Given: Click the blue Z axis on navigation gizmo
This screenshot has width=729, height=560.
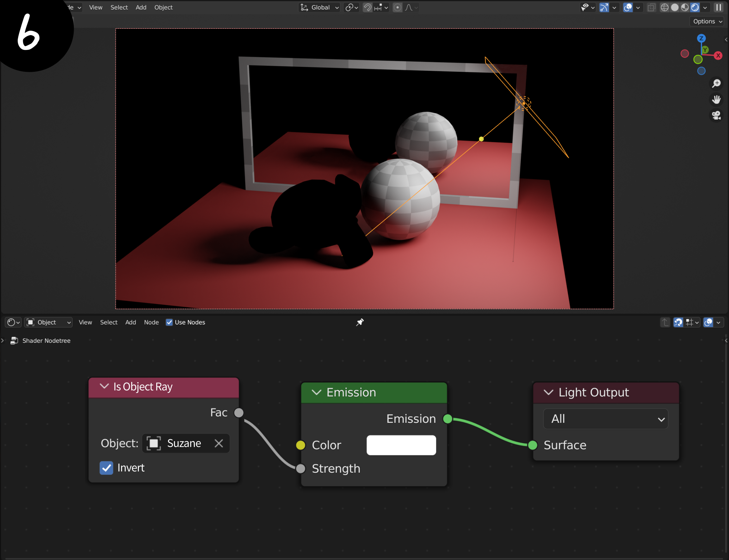Looking at the screenshot, I should pos(701,38).
